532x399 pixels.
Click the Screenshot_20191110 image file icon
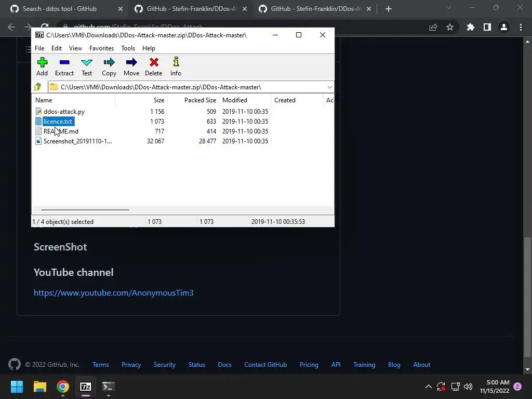[38, 141]
